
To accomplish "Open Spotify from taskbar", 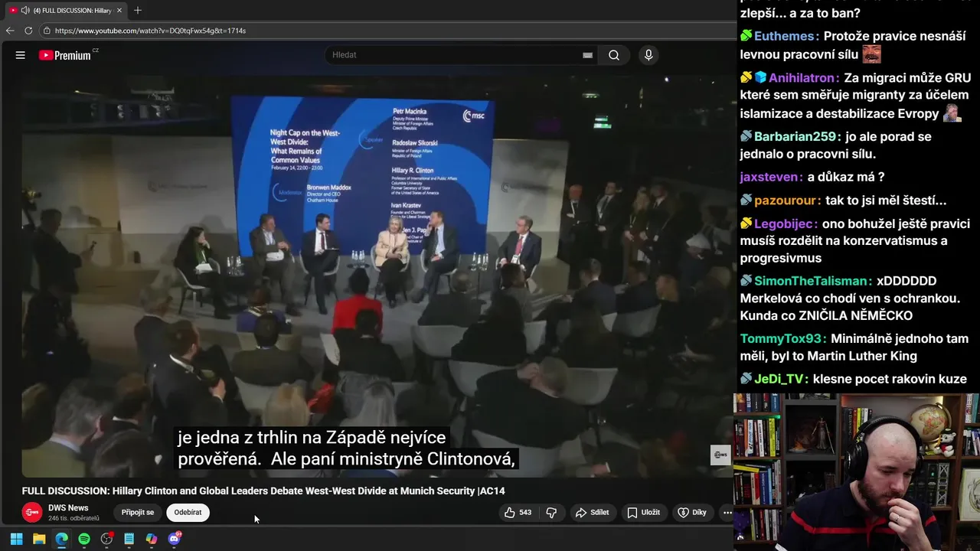I will [x=84, y=539].
